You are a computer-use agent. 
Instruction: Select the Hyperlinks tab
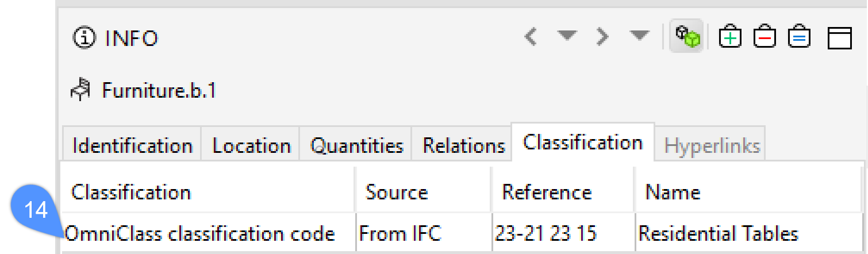pos(712,145)
